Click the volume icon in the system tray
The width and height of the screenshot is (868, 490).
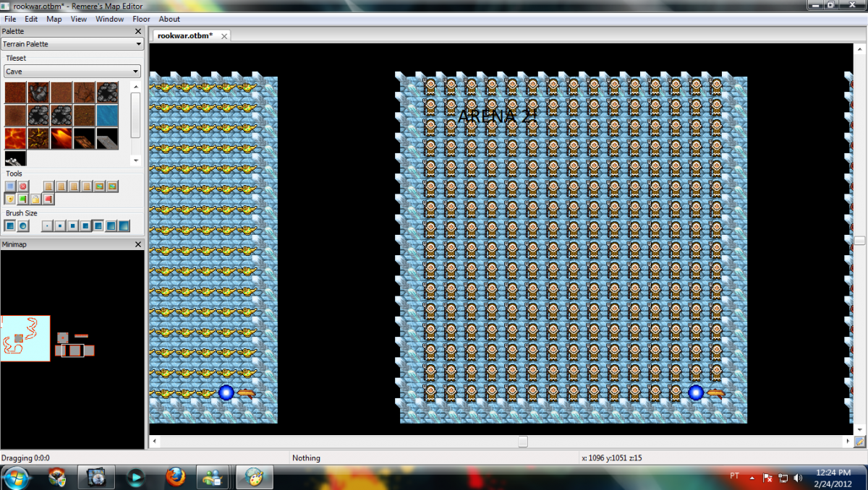click(798, 478)
